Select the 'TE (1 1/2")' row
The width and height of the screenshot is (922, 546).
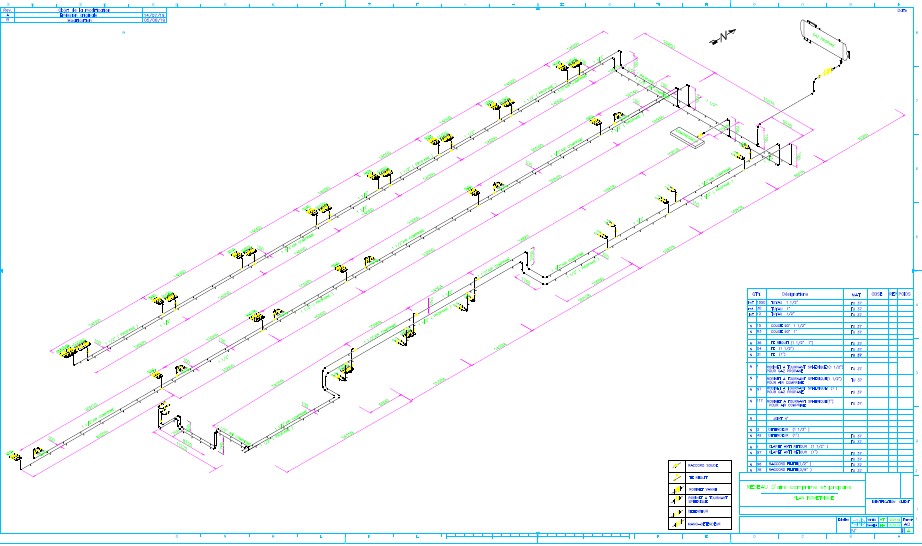click(x=830, y=349)
